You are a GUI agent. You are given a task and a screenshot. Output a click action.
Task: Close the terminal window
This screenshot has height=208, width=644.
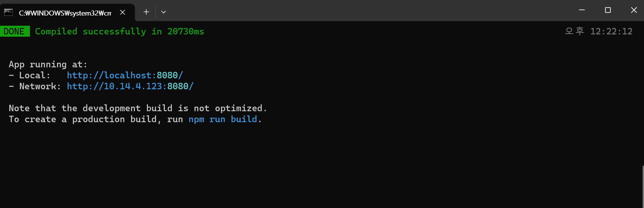pyautogui.click(x=634, y=10)
